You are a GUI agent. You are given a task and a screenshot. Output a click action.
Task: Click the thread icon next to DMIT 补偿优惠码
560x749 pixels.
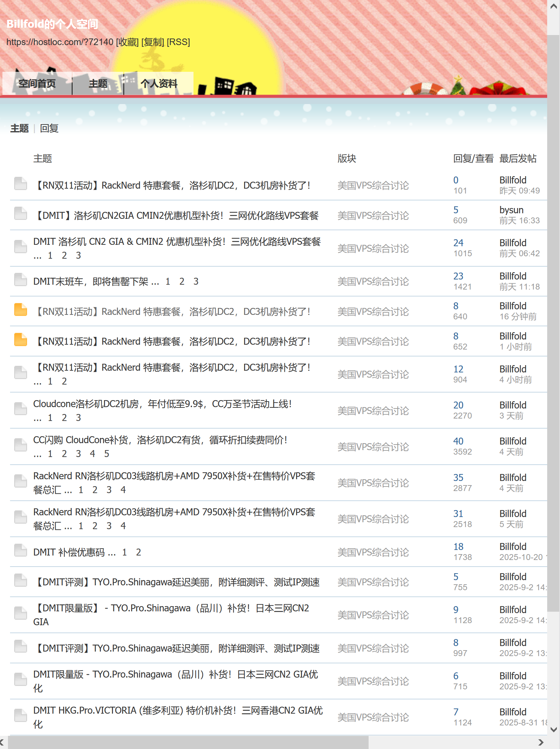[x=20, y=550]
